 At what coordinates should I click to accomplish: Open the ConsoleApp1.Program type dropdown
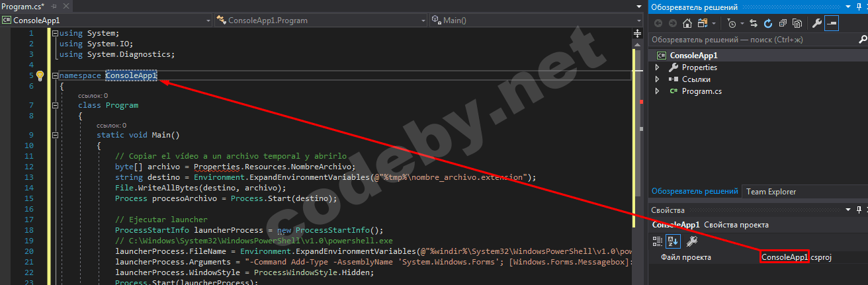point(422,20)
